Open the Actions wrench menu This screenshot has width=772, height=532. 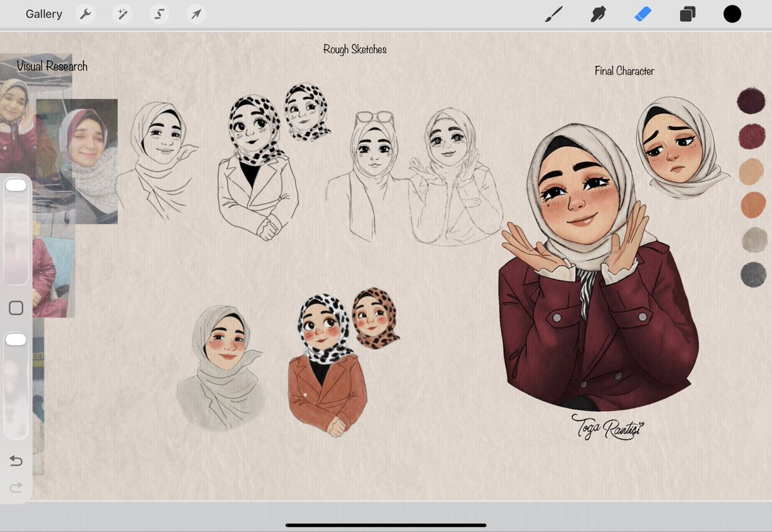click(x=86, y=14)
